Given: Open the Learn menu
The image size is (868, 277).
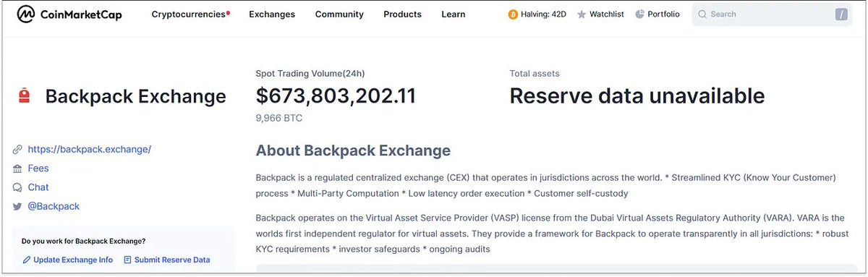Looking at the screenshot, I should [454, 14].
